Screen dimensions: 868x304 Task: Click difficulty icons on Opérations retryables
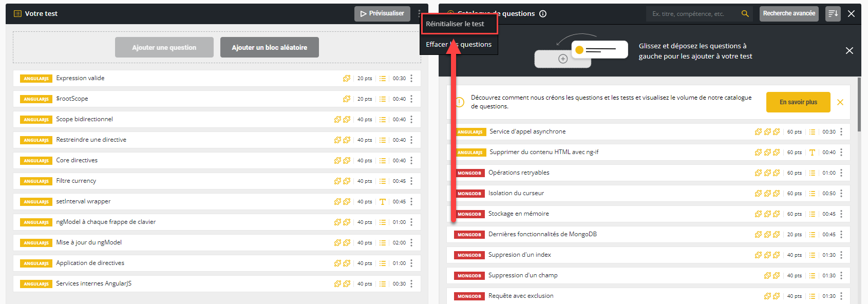(767, 173)
